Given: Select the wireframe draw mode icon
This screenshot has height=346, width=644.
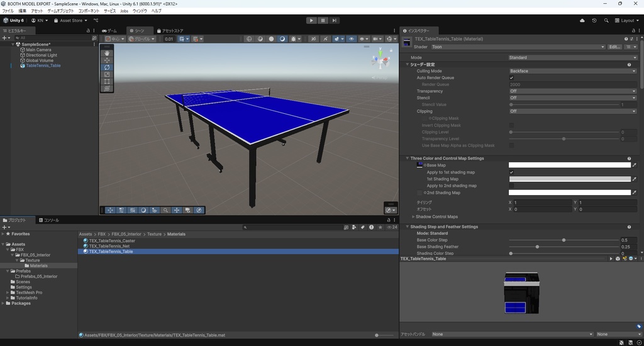Looking at the screenshot, I should coord(249,38).
